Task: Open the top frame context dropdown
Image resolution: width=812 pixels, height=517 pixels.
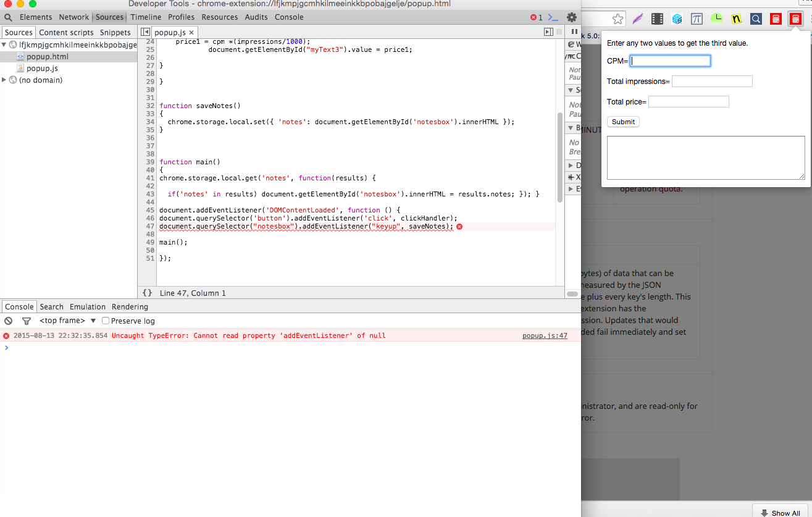Action: point(68,321)
